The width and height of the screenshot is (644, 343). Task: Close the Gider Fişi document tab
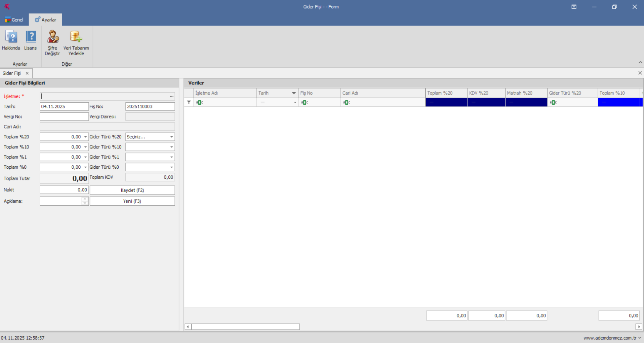(27, 73)
